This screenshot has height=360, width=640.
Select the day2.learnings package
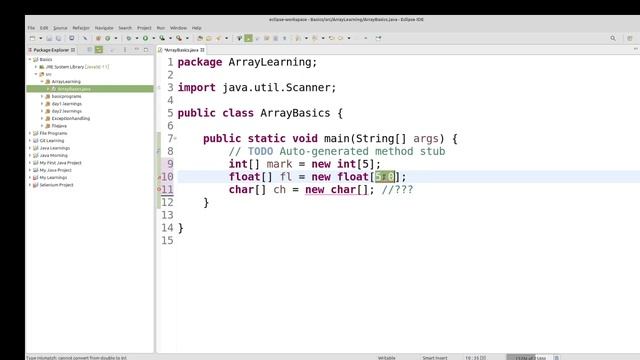67,111
